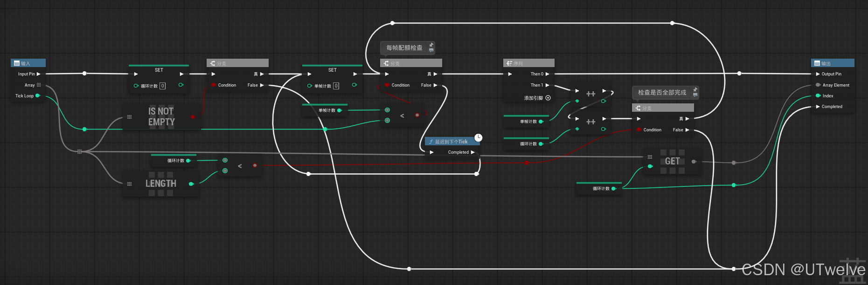Select green reroute node on Index wire
Image resolution: width=868 pixels, height=285 pixels.
734,185
